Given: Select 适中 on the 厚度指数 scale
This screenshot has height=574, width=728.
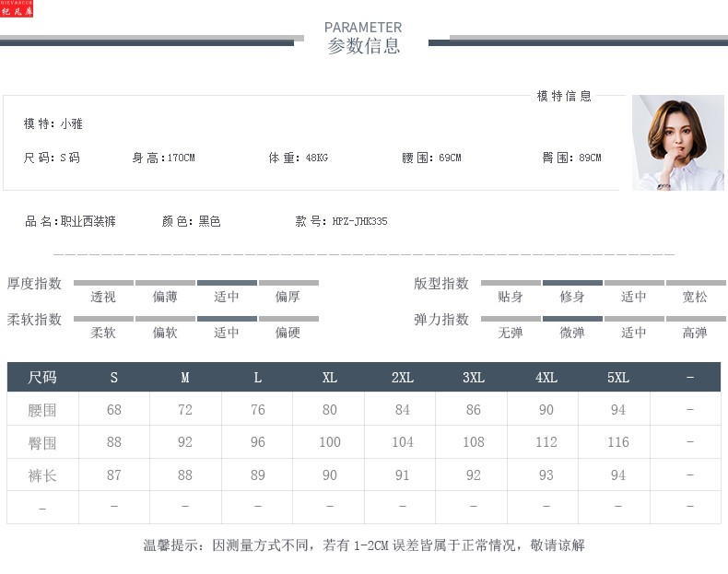Looking at the screenshot, I should (227, 297).
